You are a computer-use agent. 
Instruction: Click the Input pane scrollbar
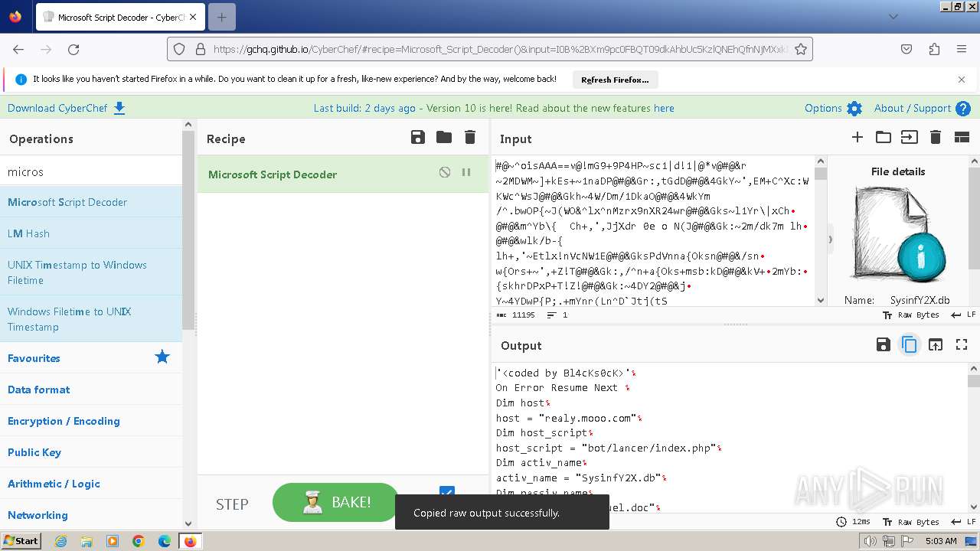tap(821, 231)
